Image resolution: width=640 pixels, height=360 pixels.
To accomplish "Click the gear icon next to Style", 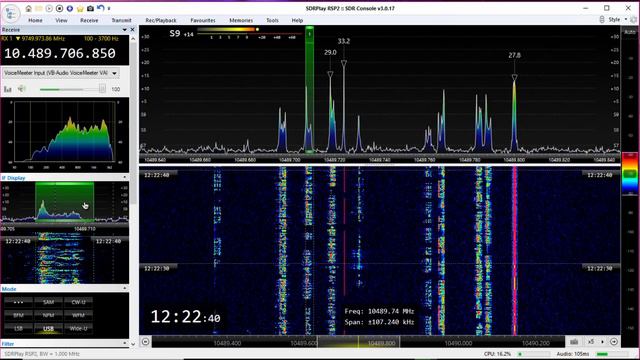I will click(633, 20).
